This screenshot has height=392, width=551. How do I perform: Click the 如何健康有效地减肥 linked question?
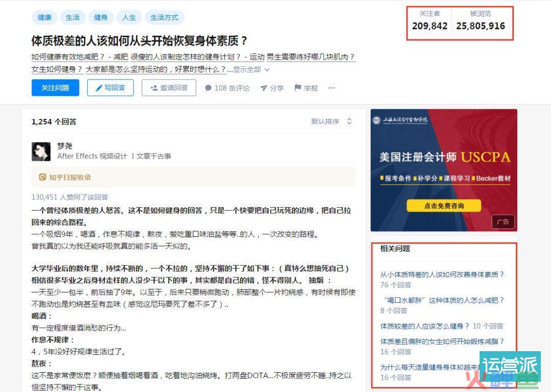pos(68,57)
